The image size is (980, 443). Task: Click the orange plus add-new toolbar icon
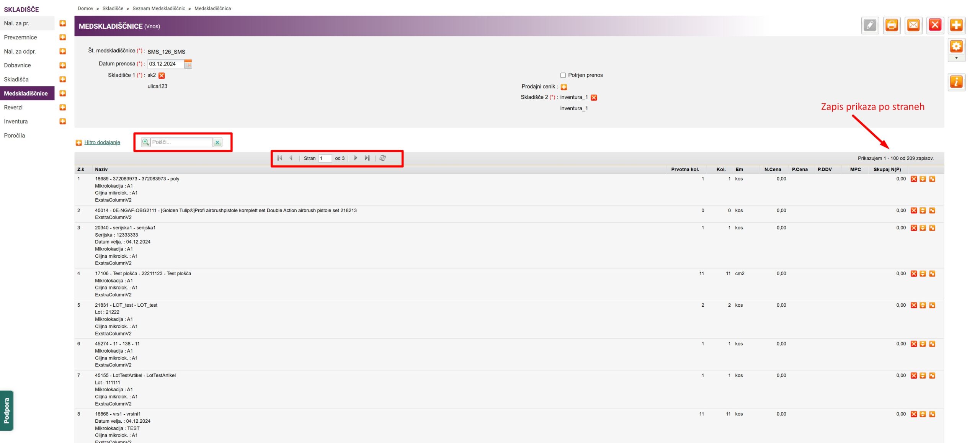pyautogui.click(x=956, y=25)
